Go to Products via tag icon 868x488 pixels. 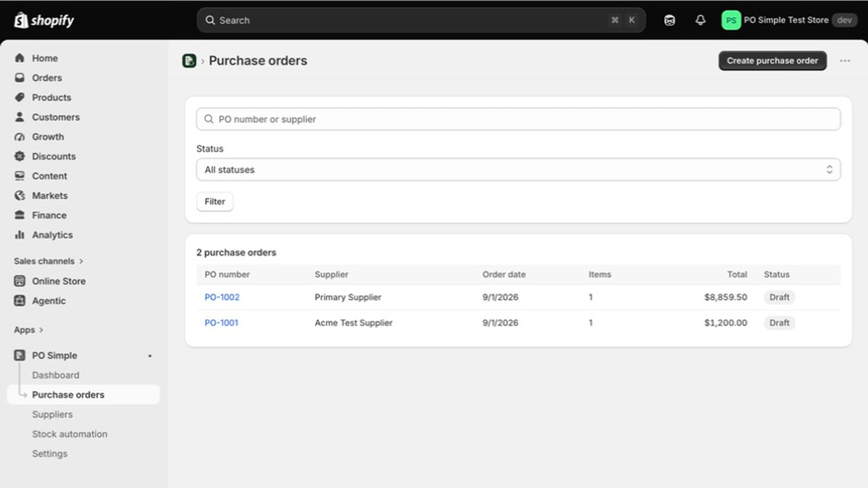(20, 98)
